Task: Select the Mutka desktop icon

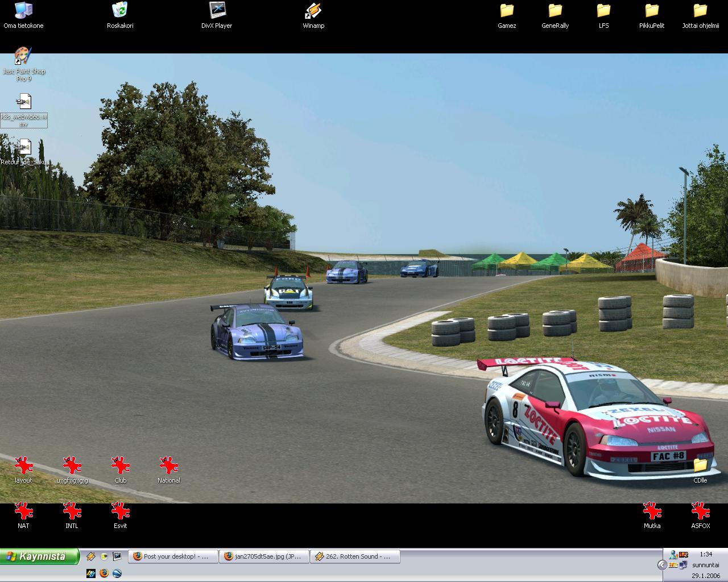Action: pyautogui.click(x=652, y=516)
